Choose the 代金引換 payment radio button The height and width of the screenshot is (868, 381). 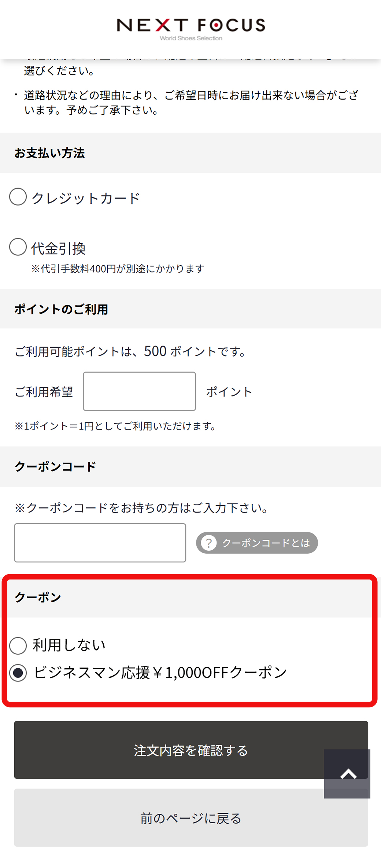pyautogui.click(x=18, y=247)
